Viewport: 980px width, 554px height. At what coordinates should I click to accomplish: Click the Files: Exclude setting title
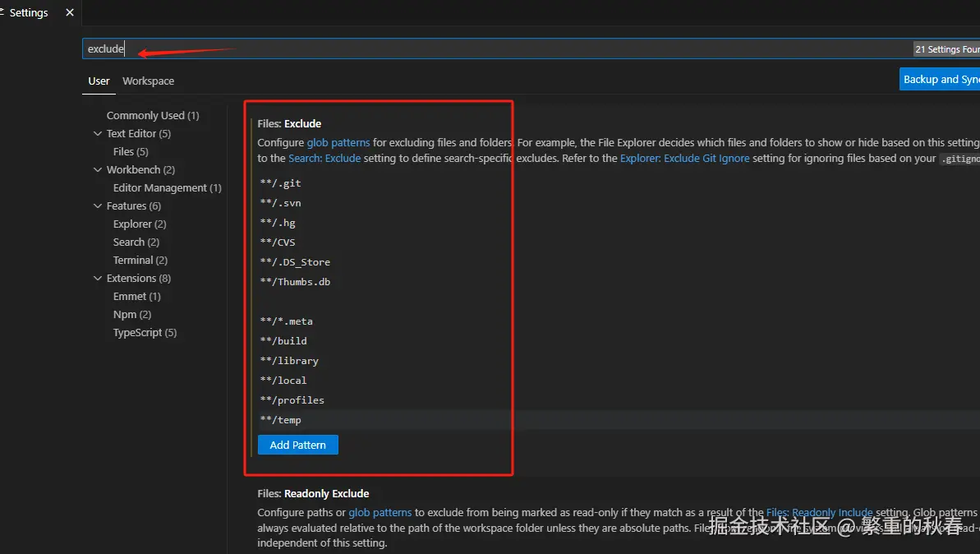pyautogui.click(x=289, y=124)
